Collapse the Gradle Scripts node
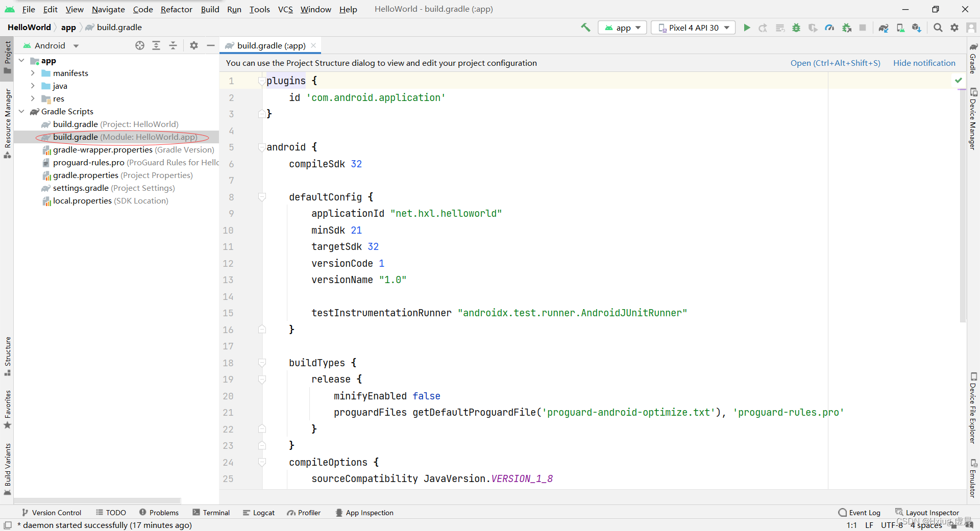This screenshot has height=531, width=980. pyautogui.click(x=21, y=111)
